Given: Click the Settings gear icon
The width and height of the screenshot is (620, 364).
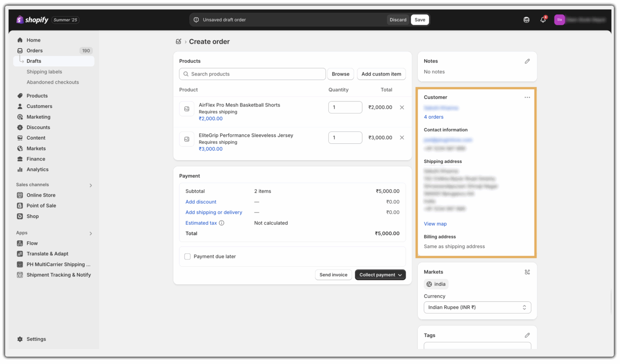Looking at the screenshot, I should click(20, 339).
